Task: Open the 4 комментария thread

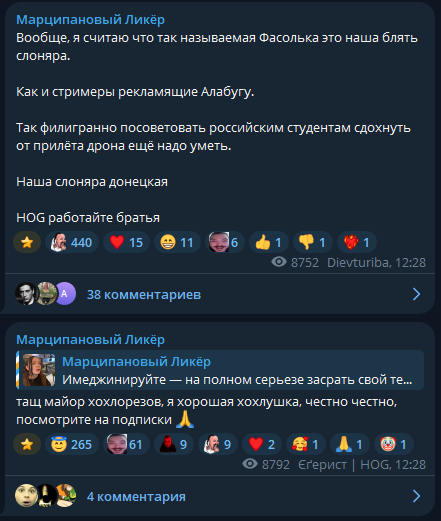Action: pos(136,497)
